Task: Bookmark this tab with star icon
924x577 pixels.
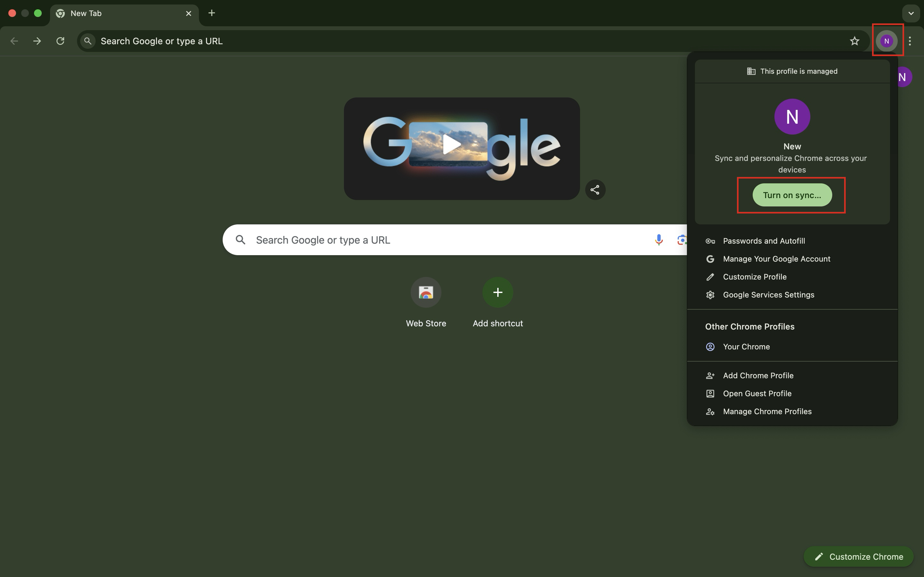Action: point(854,41)
